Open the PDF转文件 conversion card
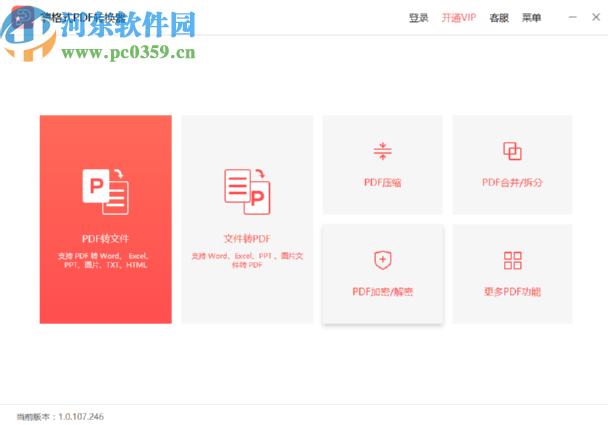The height and width of the screenshot is (425, 608). click(105, 219)
